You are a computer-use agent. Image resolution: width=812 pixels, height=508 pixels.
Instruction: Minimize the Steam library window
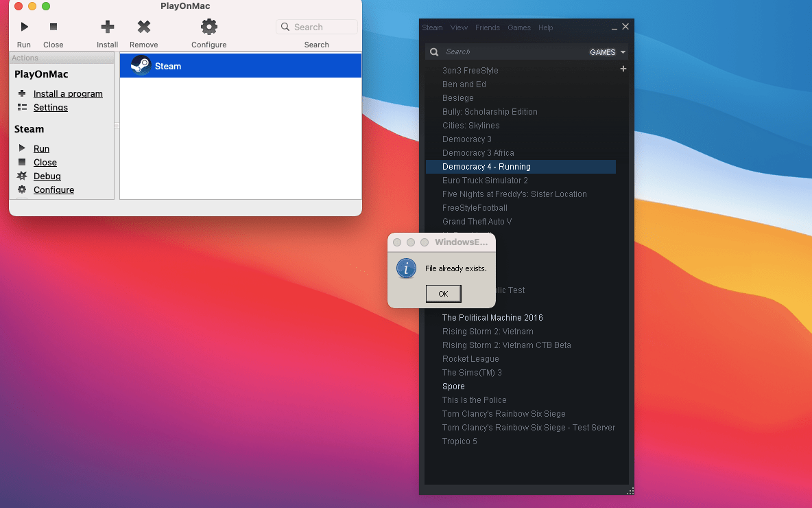(x=614, y=27)
